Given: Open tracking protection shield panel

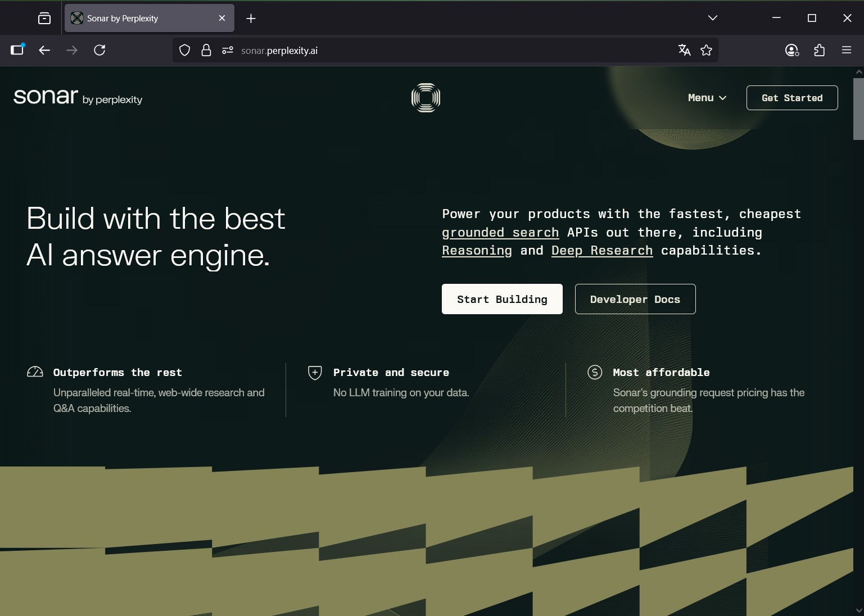Looking at the screenshot, I should 184,50.
